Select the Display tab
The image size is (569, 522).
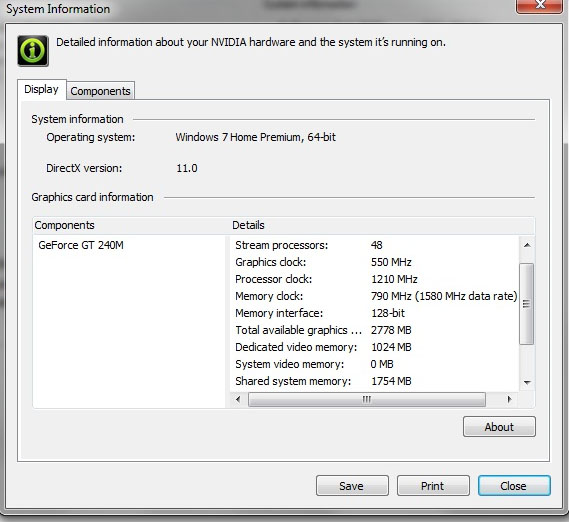pyautogui.click(x=41, y=89)
